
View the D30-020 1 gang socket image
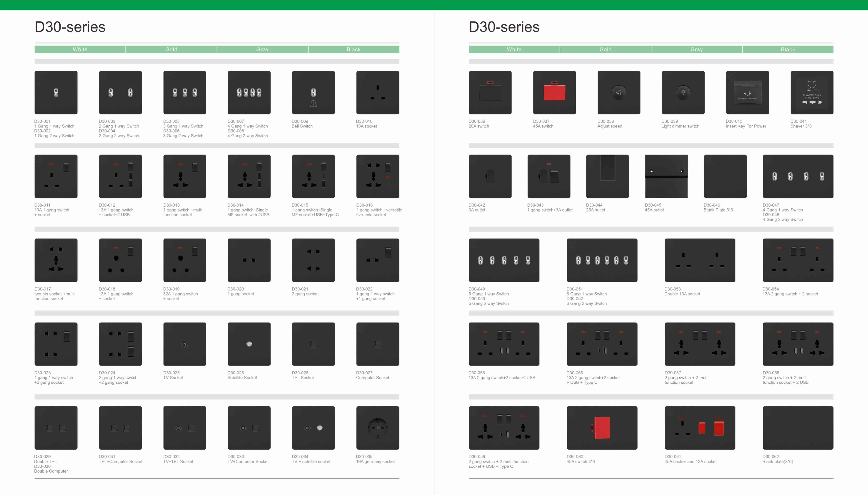(249, 260)
